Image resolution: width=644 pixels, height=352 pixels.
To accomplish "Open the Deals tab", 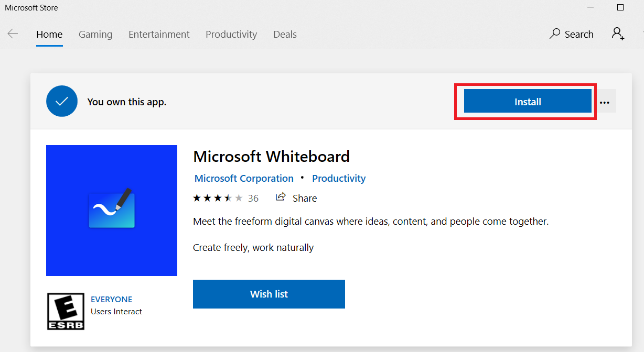I will pyautogui.click(x=285, y=35).
